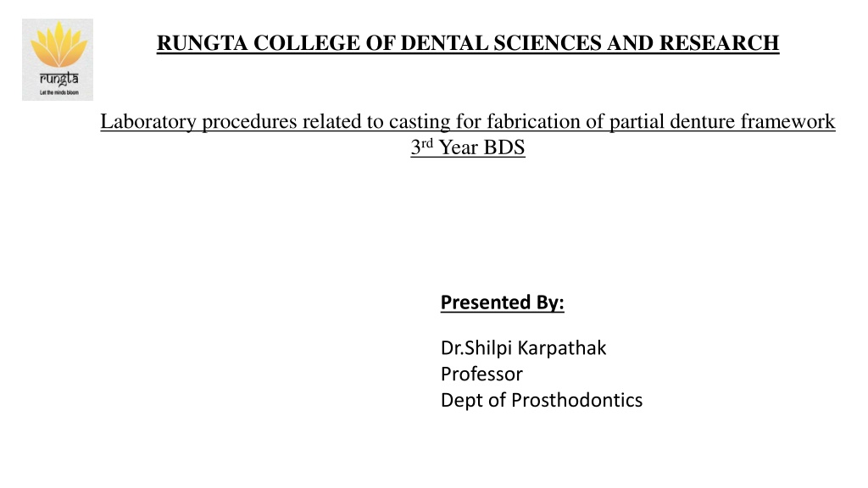This screenshot has width=868, height=488.
Task: Click the 'Let the minds bloom' tagline
Action: click(x=58, y=92)
